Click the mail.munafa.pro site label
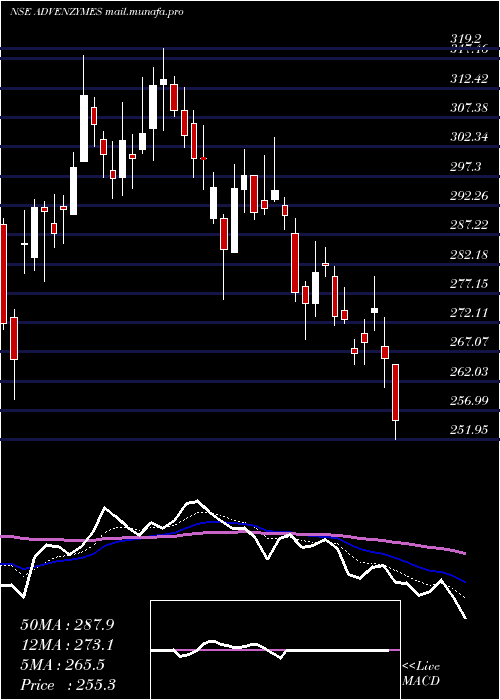Image resolution: width=500 pixels, height=700 pixels. (144, 13)
